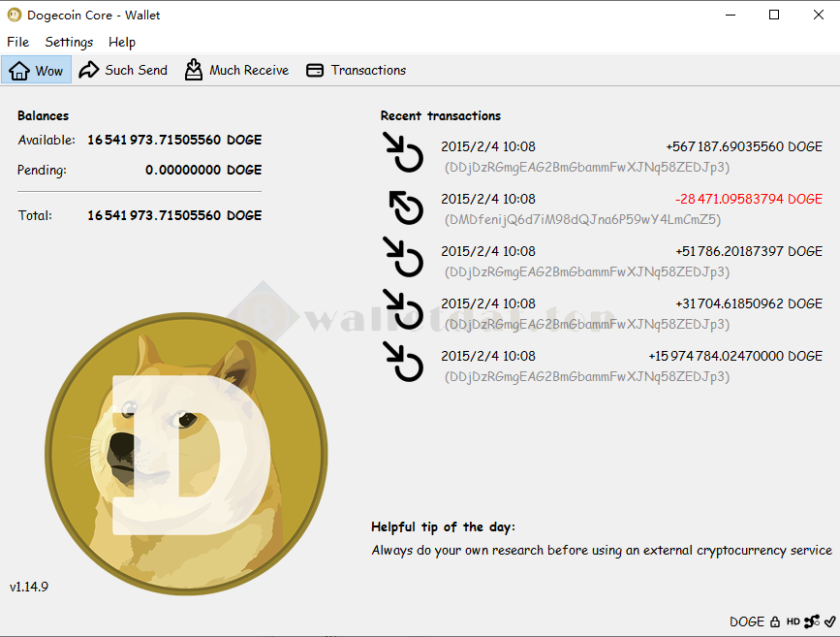Open the Transactions tab

pos(356,70)
